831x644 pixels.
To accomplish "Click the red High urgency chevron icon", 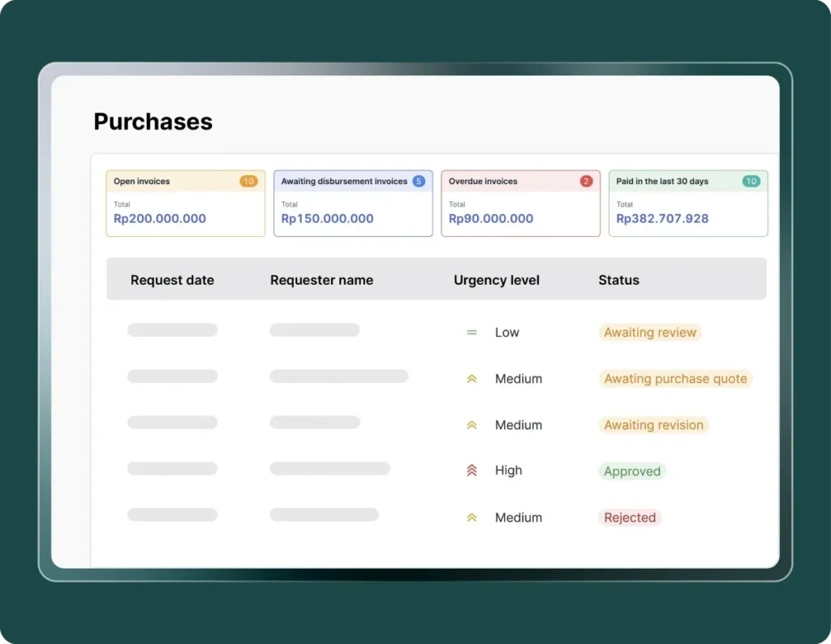I will pyautogui.click(x=471, y=470).
